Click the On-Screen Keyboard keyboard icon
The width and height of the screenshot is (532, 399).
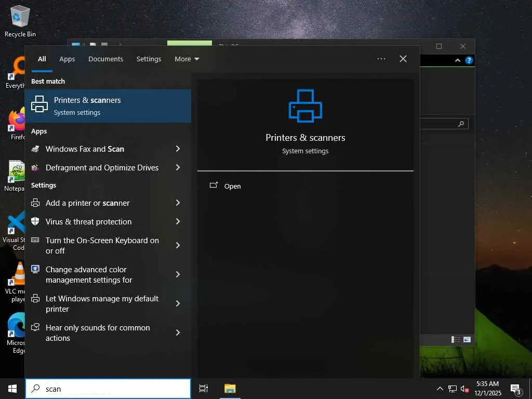click(x=35, y=240)
